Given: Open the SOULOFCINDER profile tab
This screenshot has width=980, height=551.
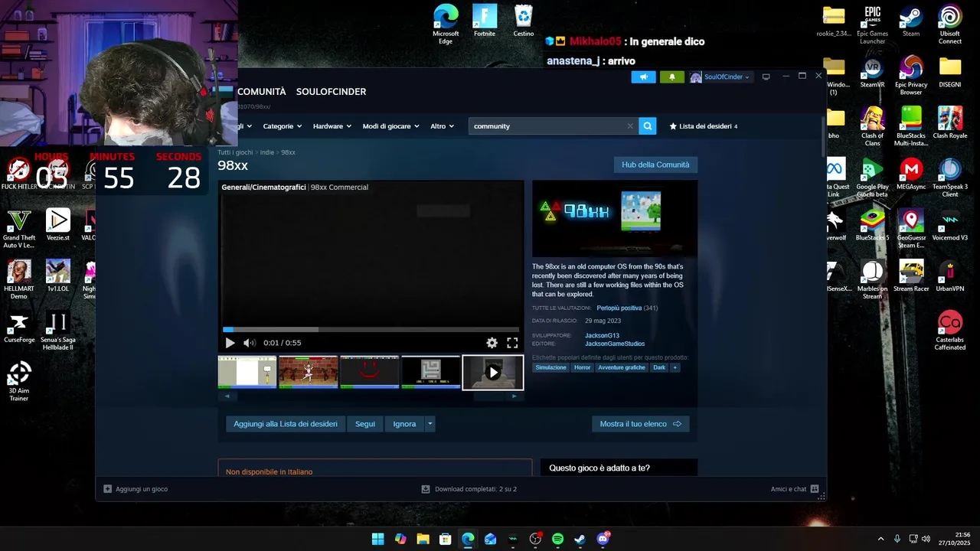Looking at the screenshot, I should pos(331,92).
